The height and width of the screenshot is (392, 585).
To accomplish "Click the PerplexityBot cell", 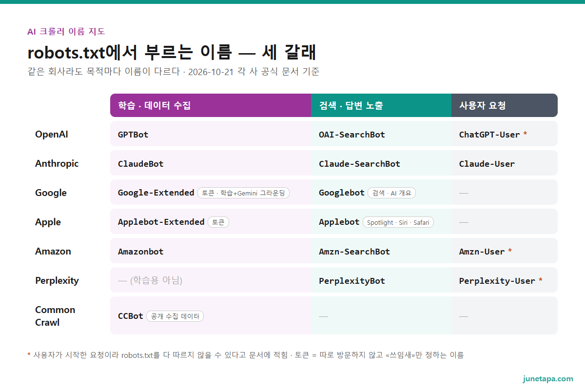I will click(381, 280).
